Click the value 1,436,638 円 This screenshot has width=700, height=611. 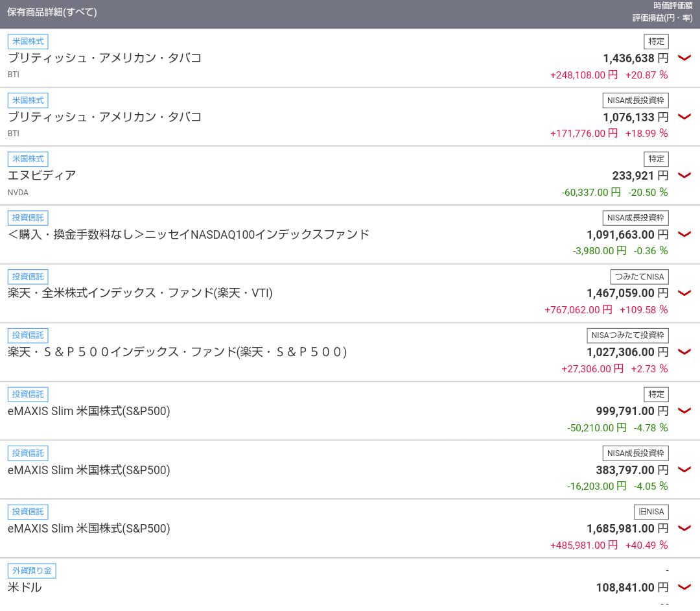tap(636, 58)
